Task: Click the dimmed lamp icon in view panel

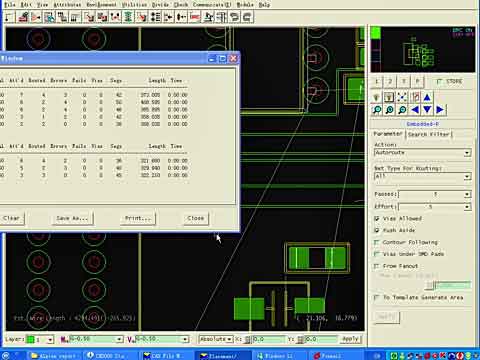Action: 376,97
